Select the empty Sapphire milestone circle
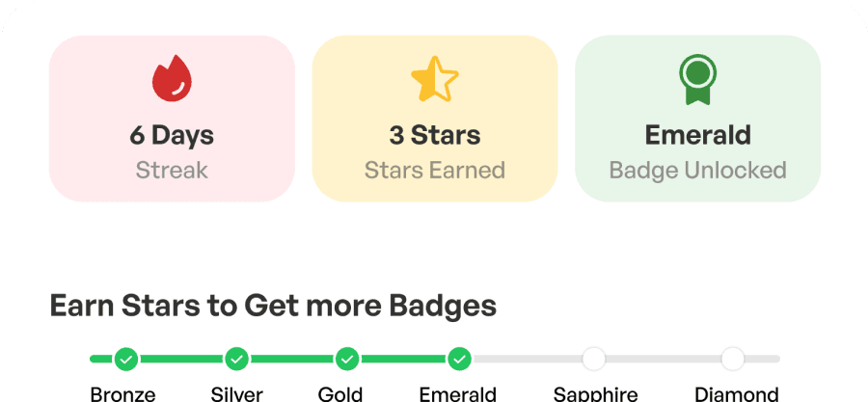The width and height of the screenshot is (868, 402). [x=594, y=360]
